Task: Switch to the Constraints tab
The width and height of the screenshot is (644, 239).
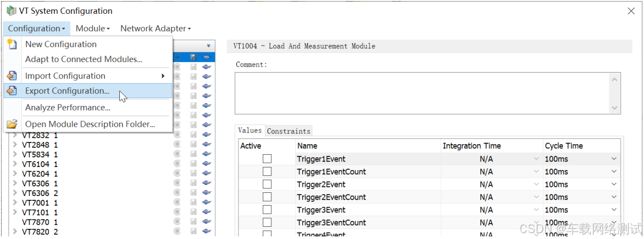Action: [288, 131]
